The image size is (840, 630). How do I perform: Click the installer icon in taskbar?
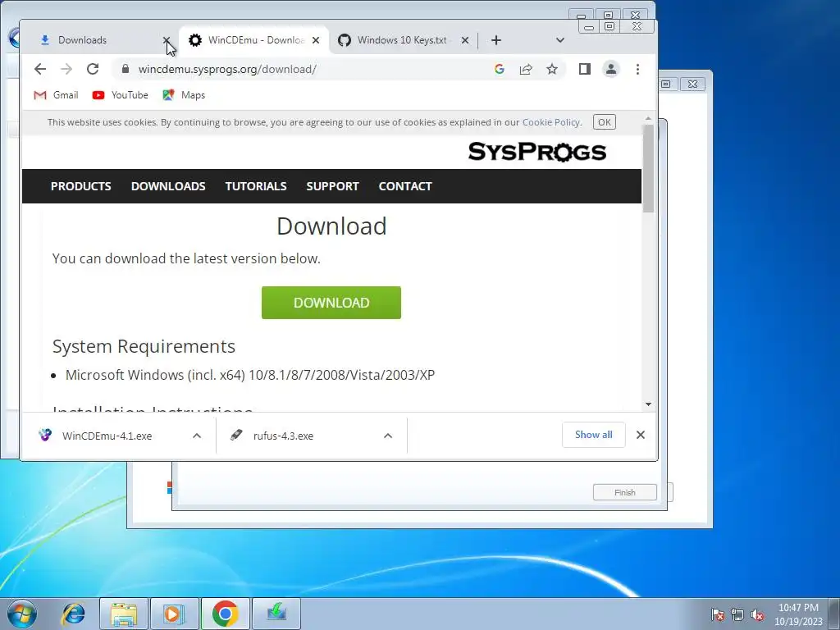(276, 614)
